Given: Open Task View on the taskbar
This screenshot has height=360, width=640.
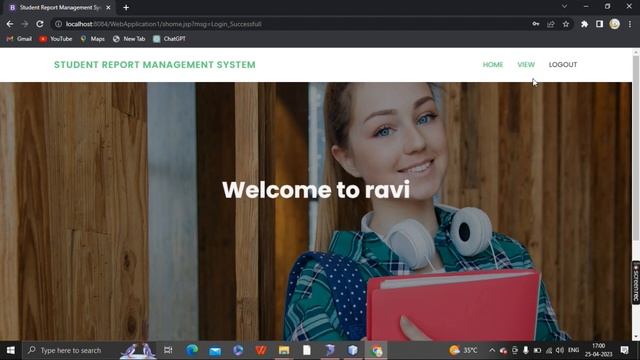Looking at the screenshot, I should [x=168, y=350].
